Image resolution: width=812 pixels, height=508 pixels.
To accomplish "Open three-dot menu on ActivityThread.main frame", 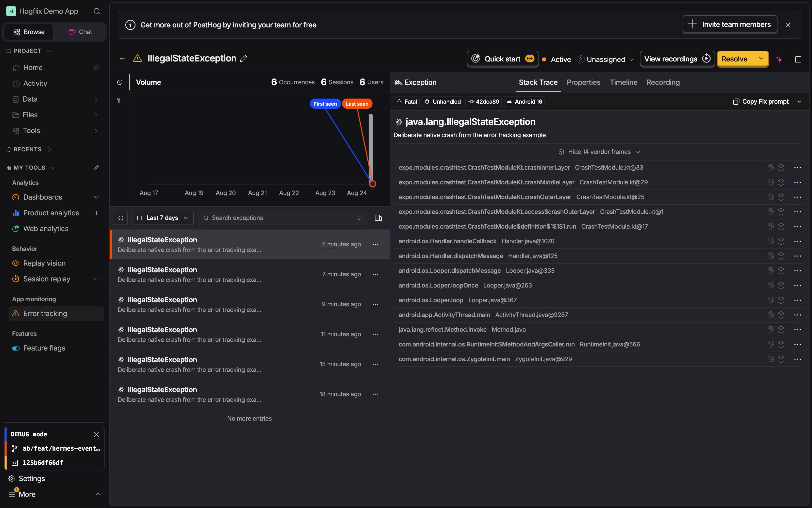I will [798, 315].
